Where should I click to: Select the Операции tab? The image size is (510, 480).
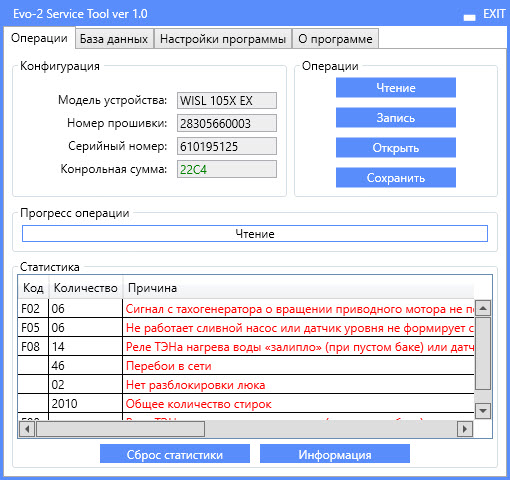coord(39,38)
